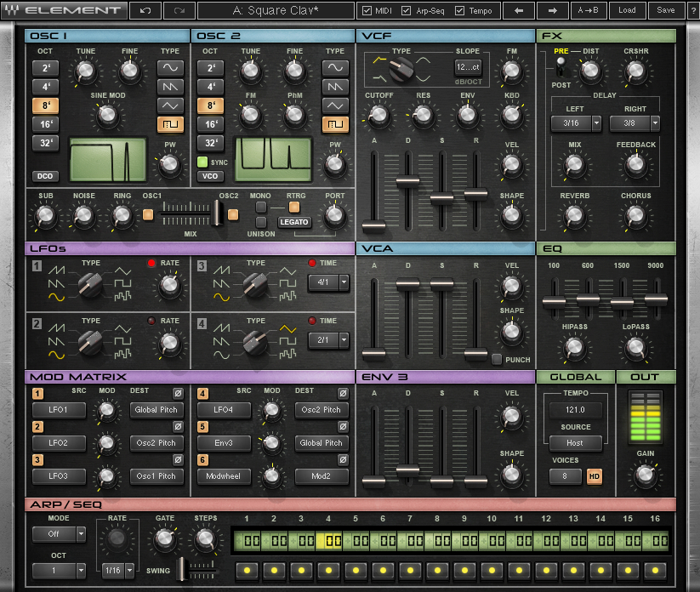The height and width of the screenshot is (592, 700).
Task: Select square wave type in OSC 1
Action: point(170,125)
